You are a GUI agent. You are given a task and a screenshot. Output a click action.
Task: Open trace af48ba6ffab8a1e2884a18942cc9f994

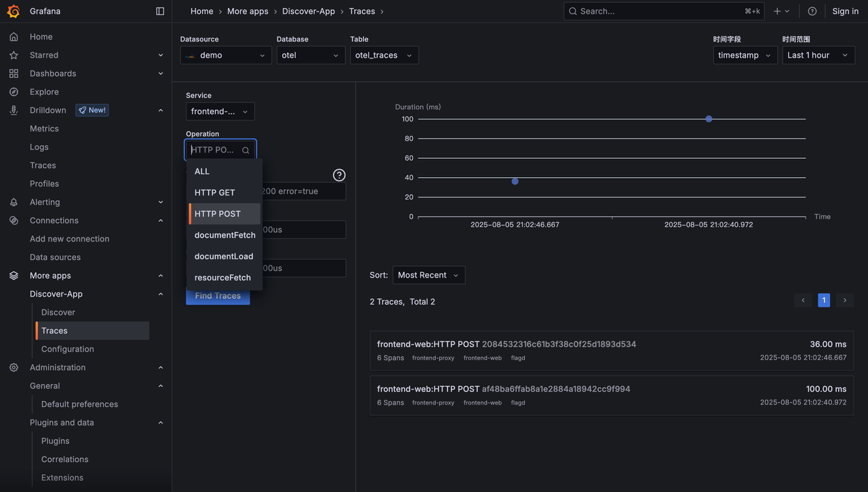tap(612, 395)
